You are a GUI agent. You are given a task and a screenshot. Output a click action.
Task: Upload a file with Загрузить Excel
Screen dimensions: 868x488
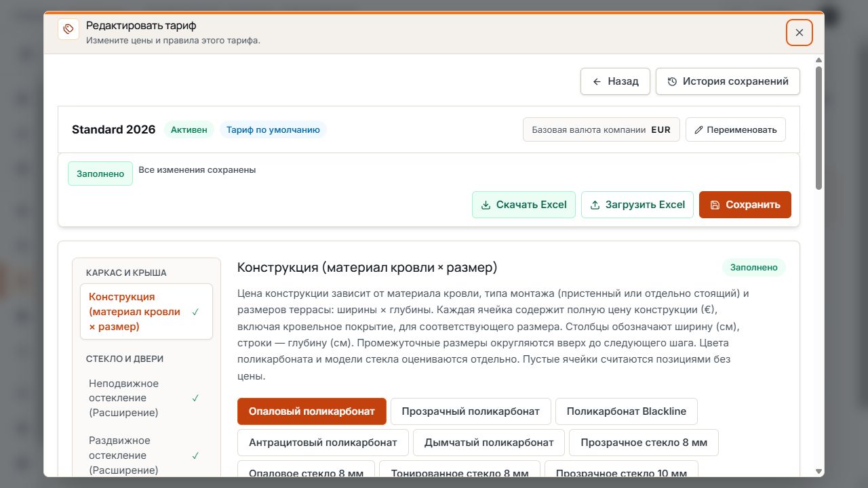(x=637, y=205)
